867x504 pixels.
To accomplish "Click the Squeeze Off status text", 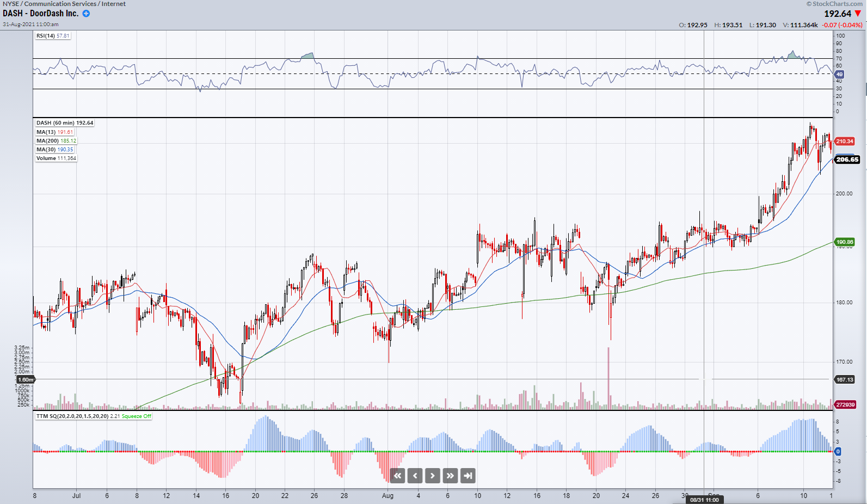I will pyautogui.click(x=136, y=416).
